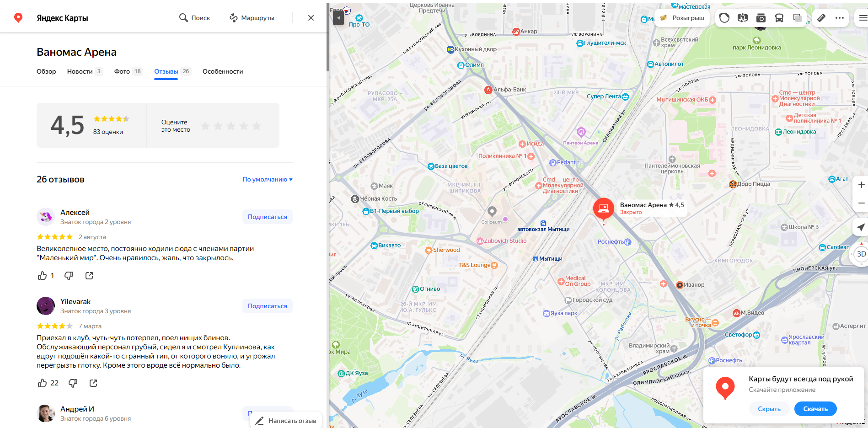The height and width of the screenshot is (428, 868).
Task: Open the ruler distance measuring tool
Action: coord(821,18)
